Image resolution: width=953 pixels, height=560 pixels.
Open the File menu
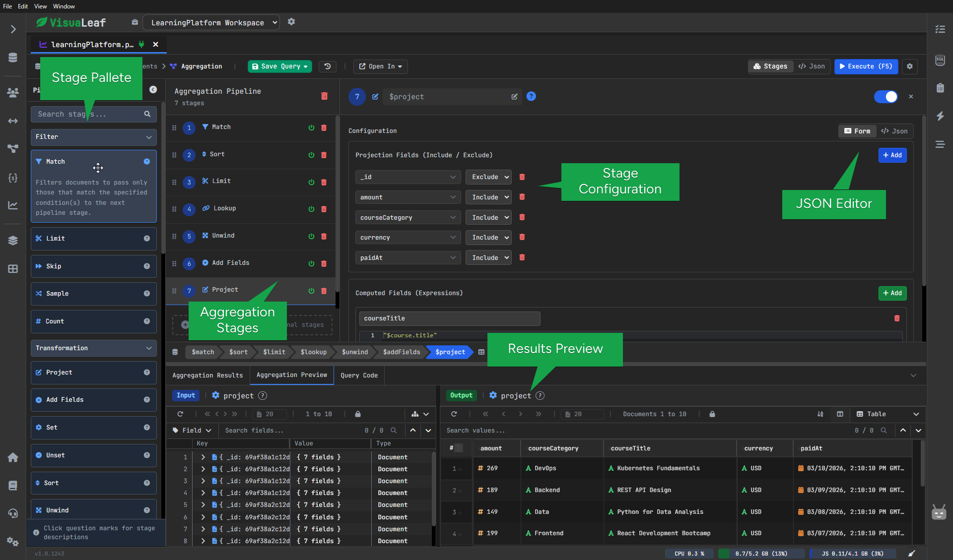(x=7, y=6)
